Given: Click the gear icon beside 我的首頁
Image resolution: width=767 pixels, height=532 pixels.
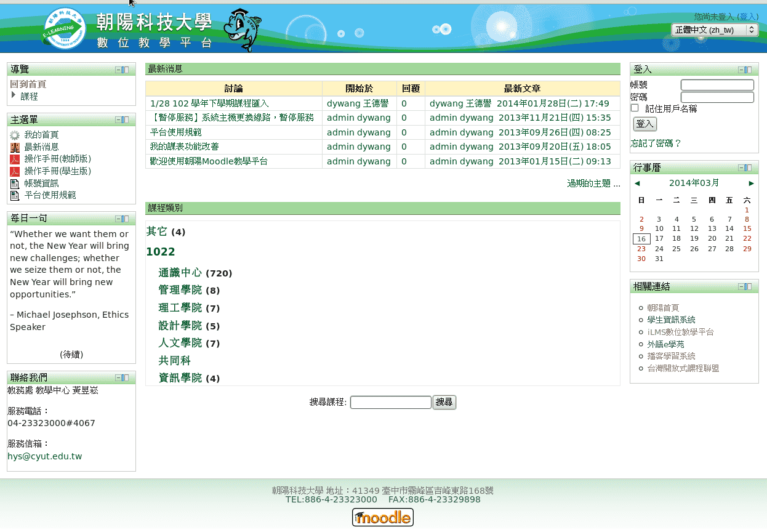Looking at the screenshot, I should click(15, 135).
